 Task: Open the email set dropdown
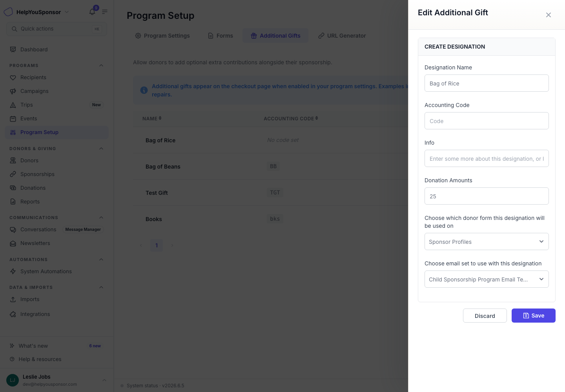[487, 279]
